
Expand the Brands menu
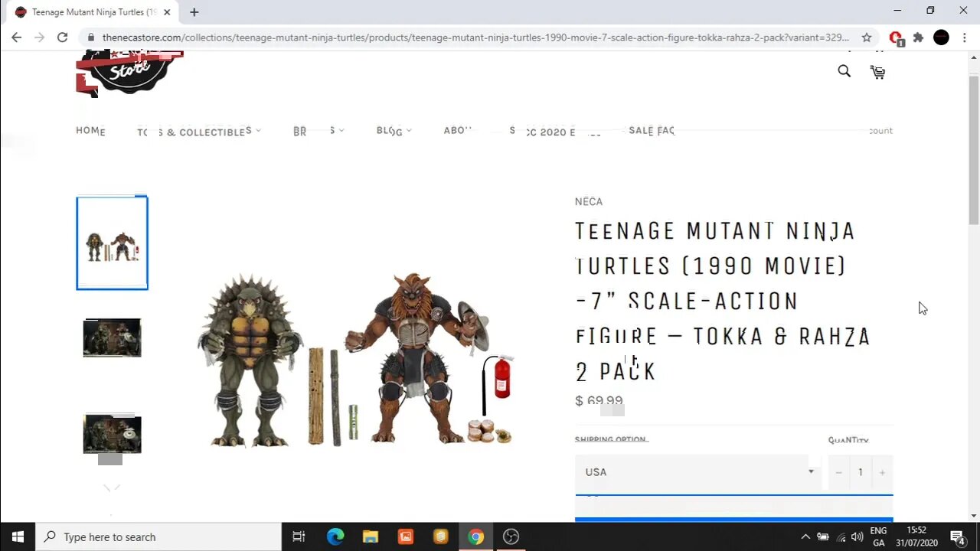pos(318,131)
